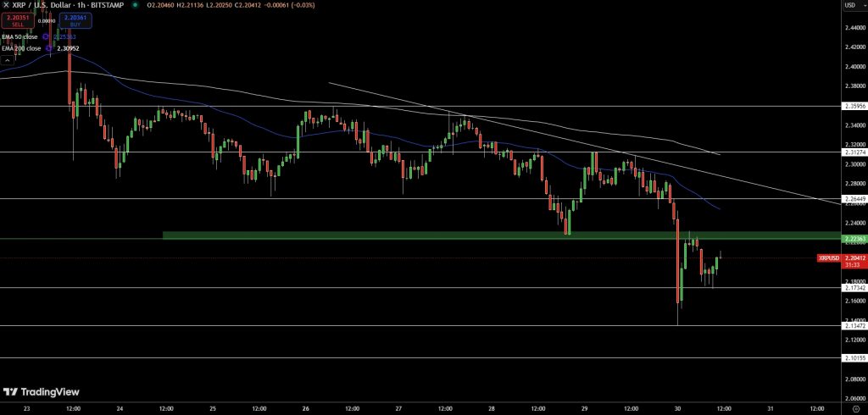Image resolution: width=868 pixels, height=415 pixels.
Task: Click the change value −0.00061 (−0.03%)
Action: (289, 4)
